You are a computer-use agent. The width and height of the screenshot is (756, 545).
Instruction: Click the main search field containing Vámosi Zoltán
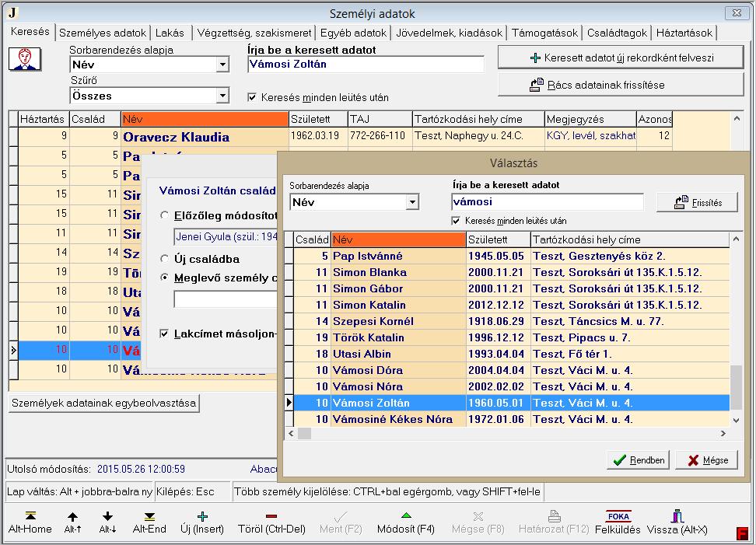coord(366,65)
